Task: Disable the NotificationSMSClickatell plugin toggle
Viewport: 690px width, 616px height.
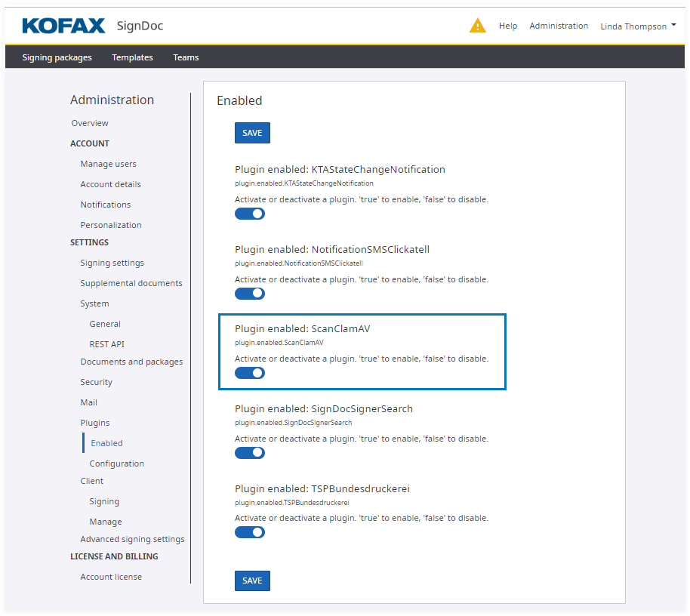Action: (x=250, y=294)
